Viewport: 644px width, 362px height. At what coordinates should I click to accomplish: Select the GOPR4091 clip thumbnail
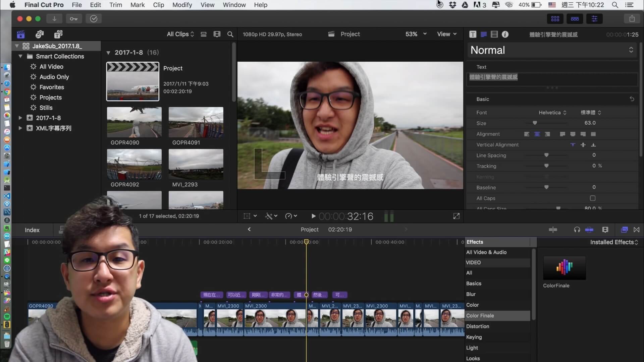coord(196,122)
